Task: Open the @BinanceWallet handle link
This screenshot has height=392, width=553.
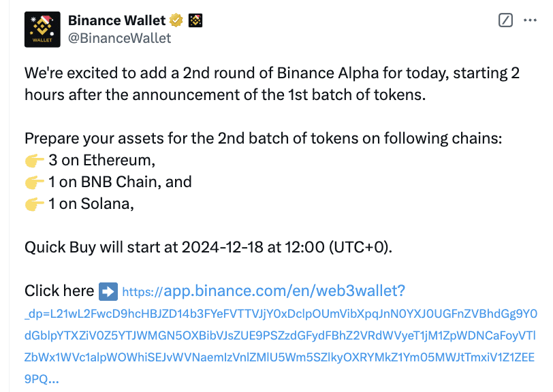Action: (x=120, y=38)
